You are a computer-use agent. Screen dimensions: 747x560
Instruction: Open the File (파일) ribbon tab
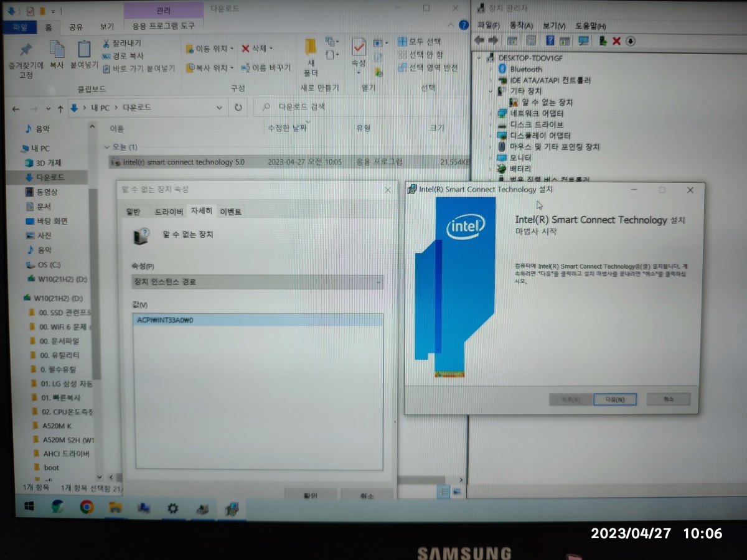click(x=20, y=27)
